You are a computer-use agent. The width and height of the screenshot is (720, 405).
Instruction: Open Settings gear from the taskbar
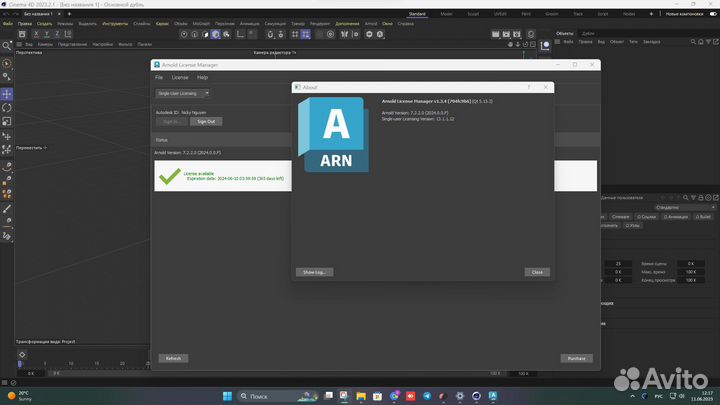click(x=460, y=396)
